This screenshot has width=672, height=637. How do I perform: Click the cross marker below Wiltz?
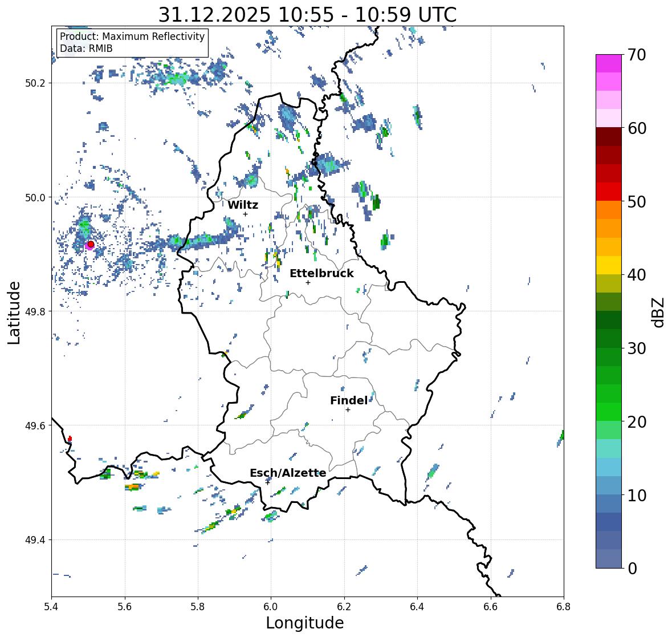245,214
